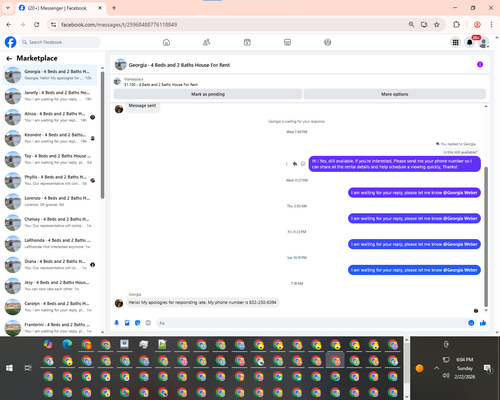Open the LaRhonda conversation
This screenshot has width=500, height=400.
pyautogui.click(x=50, y=243)
